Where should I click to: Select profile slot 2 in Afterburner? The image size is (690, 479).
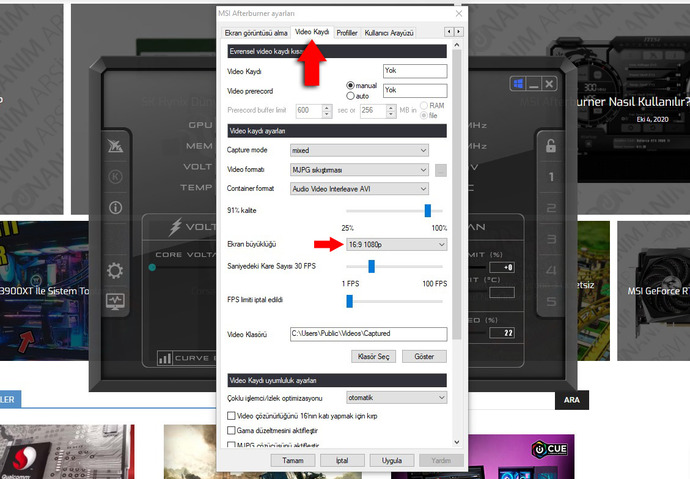pos(551,208)
